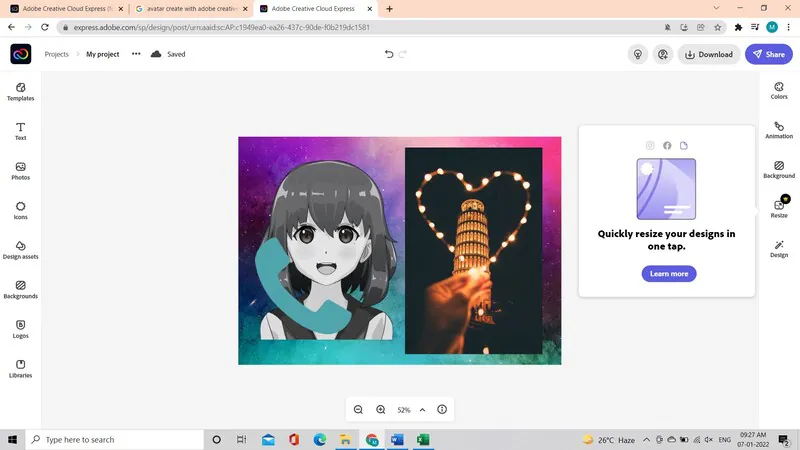The height and width of the screenshot is (450, 800).
Task: Open the three-dot project menu
Action: (x=136, y=54)
